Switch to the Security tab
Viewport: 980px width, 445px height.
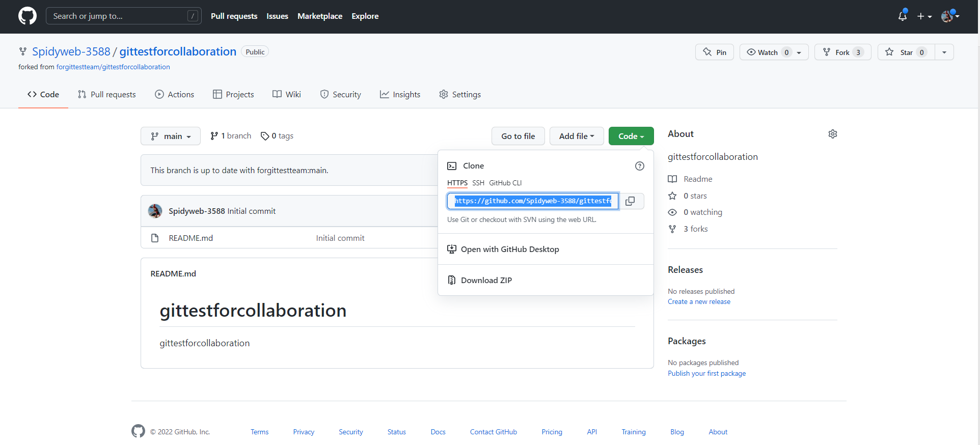point(340,94)
